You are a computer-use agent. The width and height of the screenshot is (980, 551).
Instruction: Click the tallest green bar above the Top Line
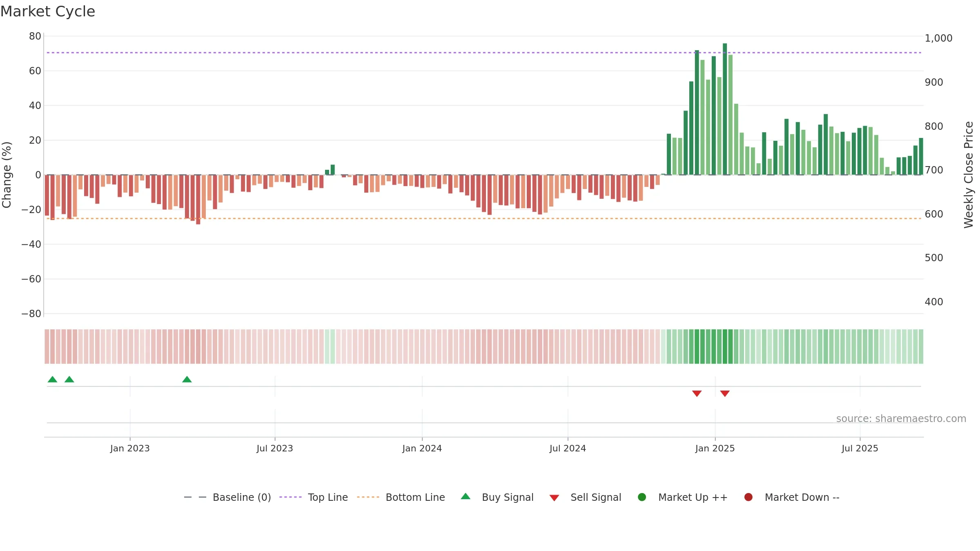coord(725,109)
